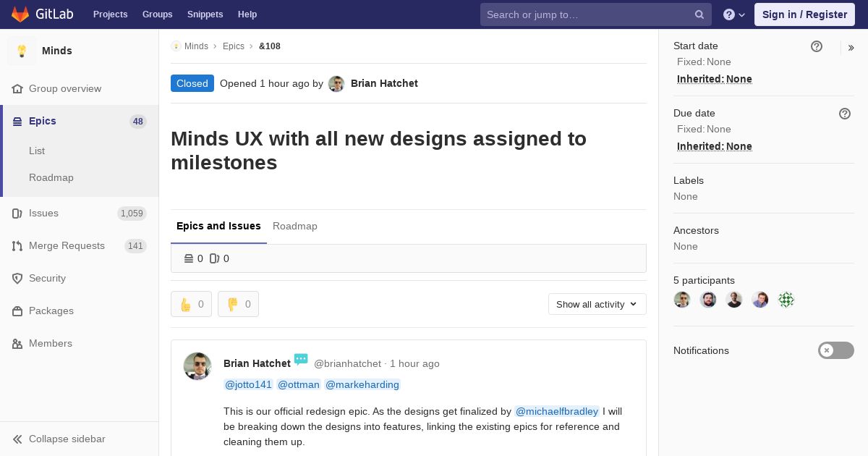This screenshot has height=456, width=868.
Task: Click the @markeharding mention
Action: click(362, 384)
